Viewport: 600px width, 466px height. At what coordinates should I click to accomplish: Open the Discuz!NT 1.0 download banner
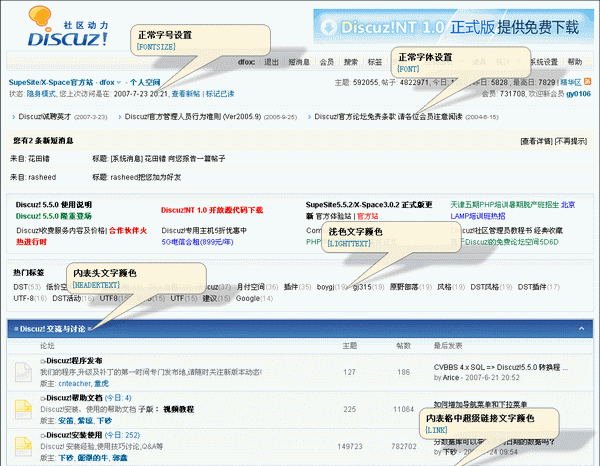click(x=453, y=27)
